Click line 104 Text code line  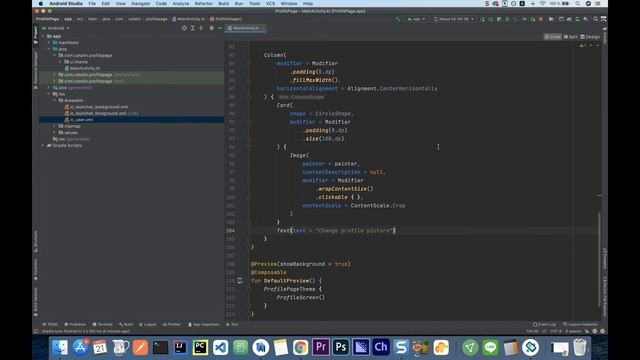point(336,231)
